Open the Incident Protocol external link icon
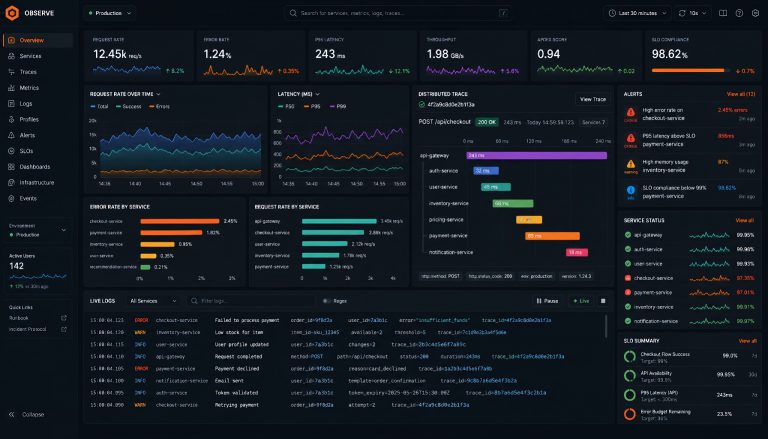This screenshot has height=439, width=768. [64, 329]
